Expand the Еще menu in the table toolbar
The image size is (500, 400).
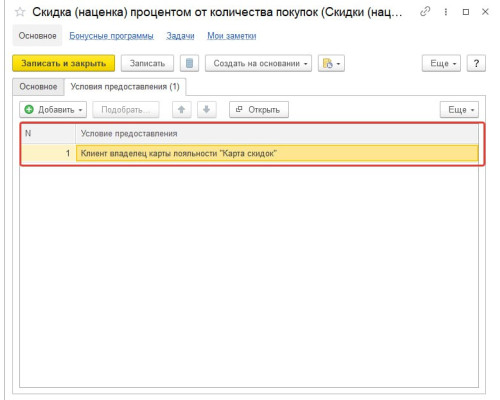coord(459,110)
